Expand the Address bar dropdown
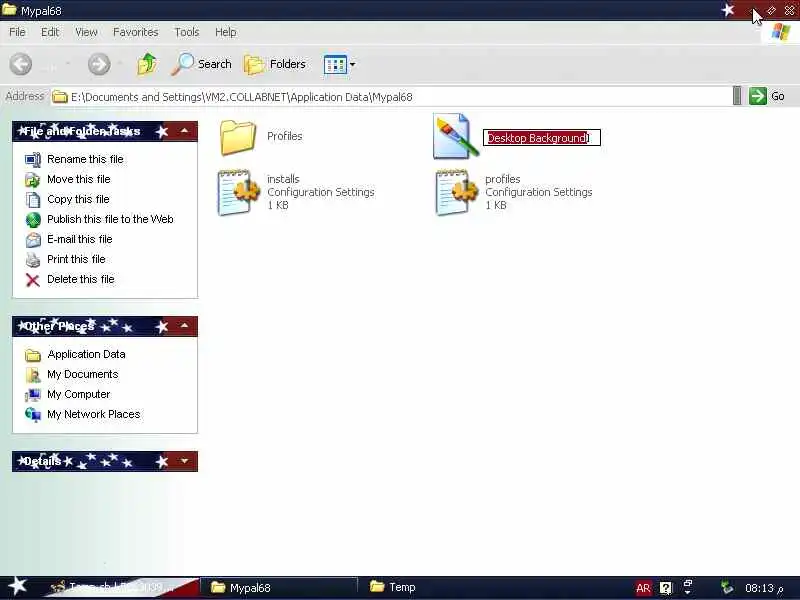 [737, 96]
